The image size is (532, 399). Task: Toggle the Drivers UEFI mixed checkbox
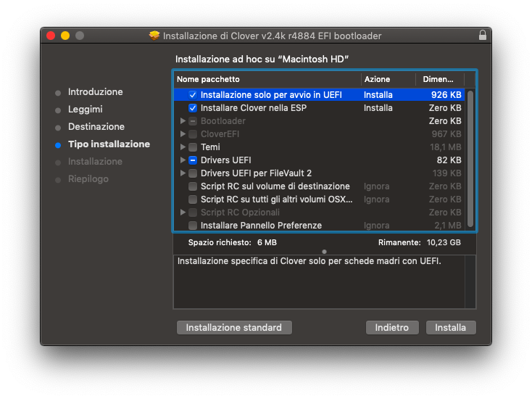pyautogui.click(x=193, y=160)
